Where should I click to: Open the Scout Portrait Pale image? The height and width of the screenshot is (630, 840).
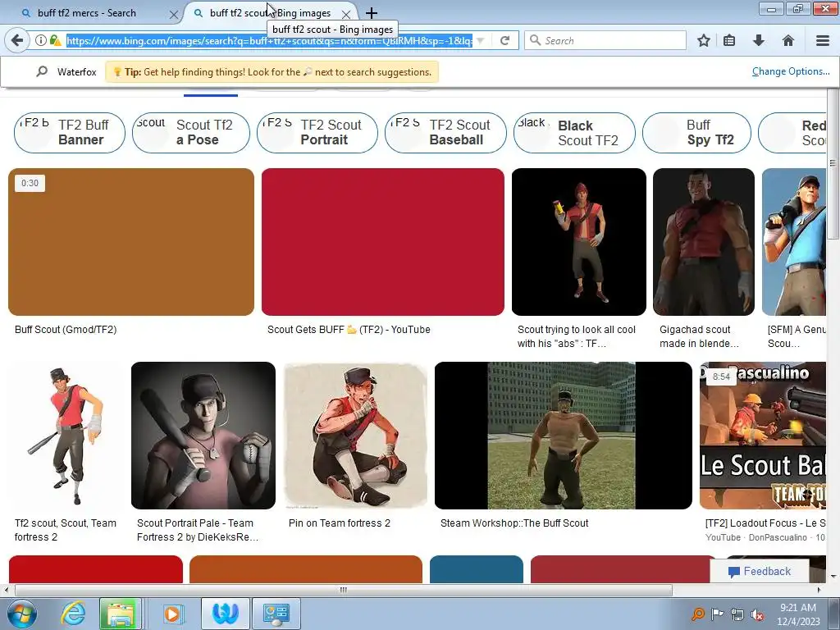tap(203, 435)
